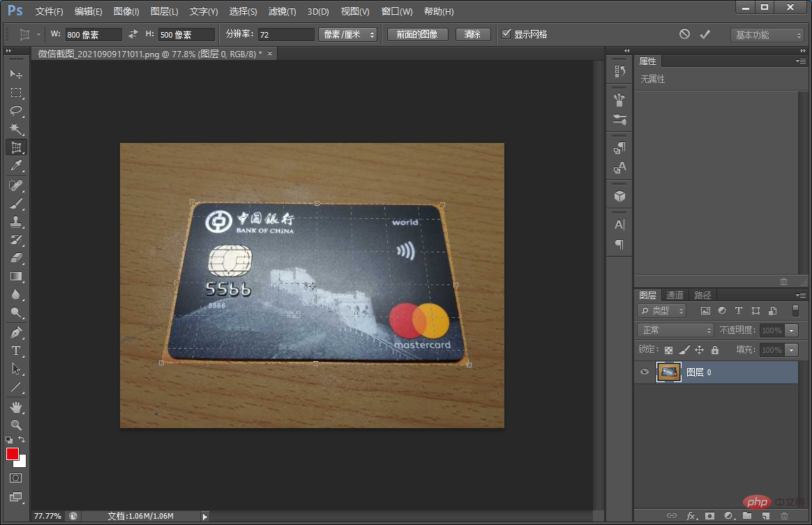Switch to the 路径 tab

pyautogui.click(x=702, y=295)
